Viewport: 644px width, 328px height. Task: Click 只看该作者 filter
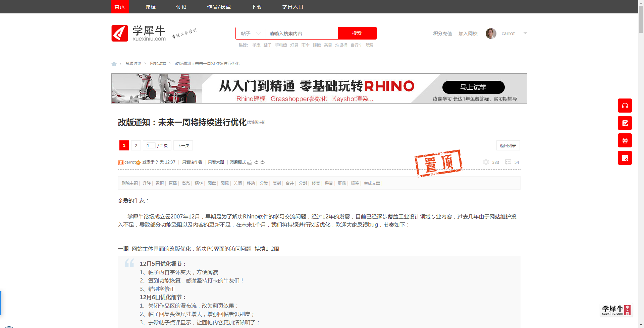coord(192,162)
